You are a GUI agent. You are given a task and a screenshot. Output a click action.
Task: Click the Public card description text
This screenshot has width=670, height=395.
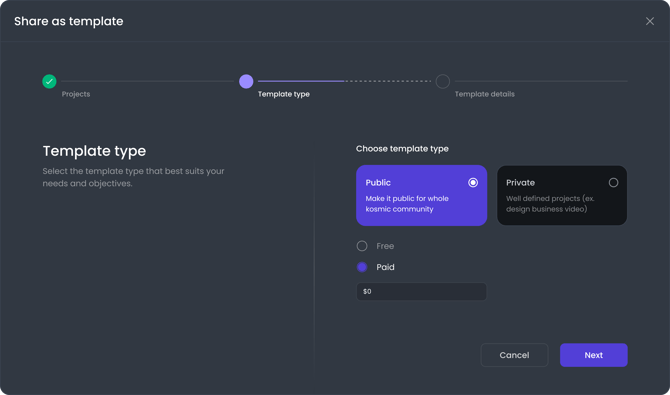point(407,204)
